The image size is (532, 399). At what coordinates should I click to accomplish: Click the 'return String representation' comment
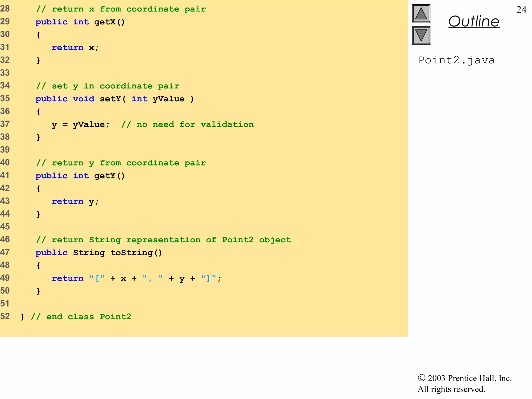(x=164, y=240)
